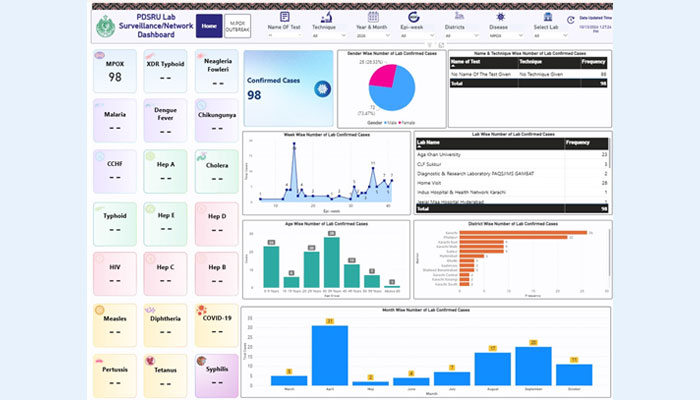Select the Neagleria Fowleri card
The width and height of the screenshot is (700, 400).
pyautogui.click(x=217, y=71)
